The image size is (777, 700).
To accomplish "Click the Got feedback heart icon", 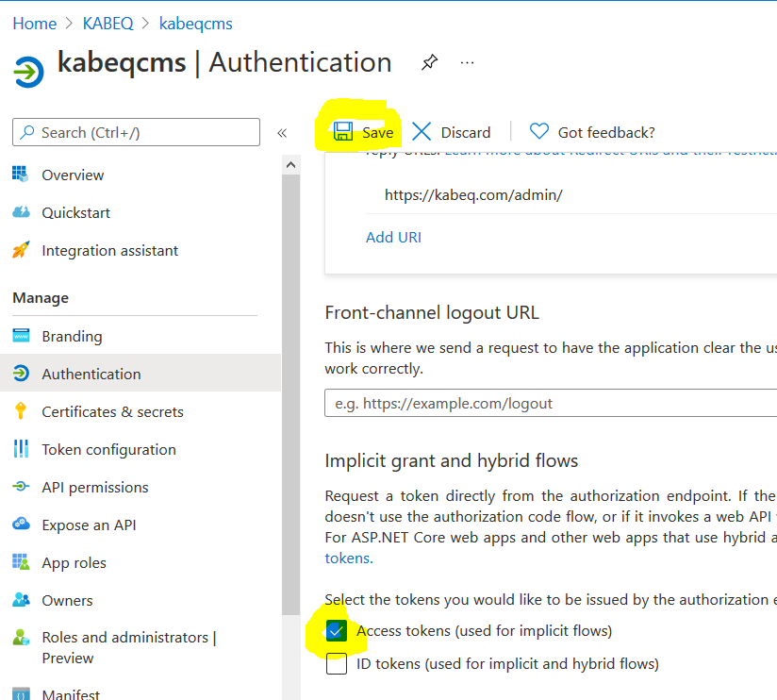I will pyautogui.click(x=538, y=132).
